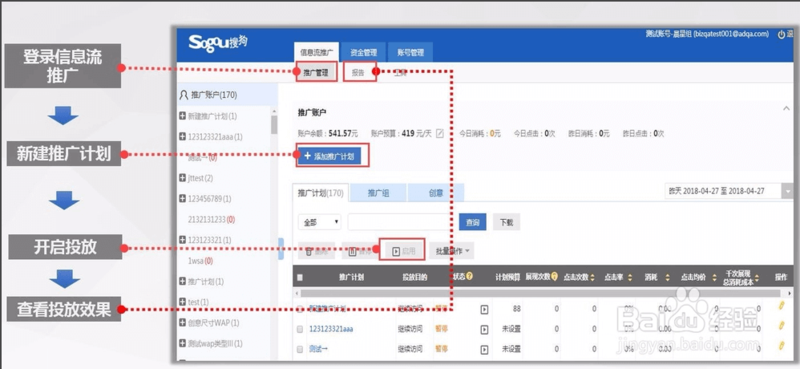
Task: Expand jttest(2) tree node
Action: (x=183, y=178)
